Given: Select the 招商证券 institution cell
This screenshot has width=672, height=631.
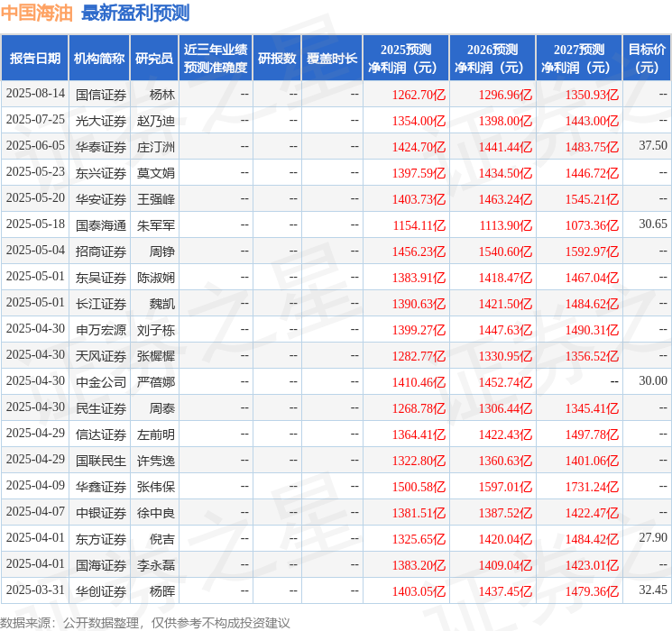Looking at the screenshot, I should pos(101,251).
